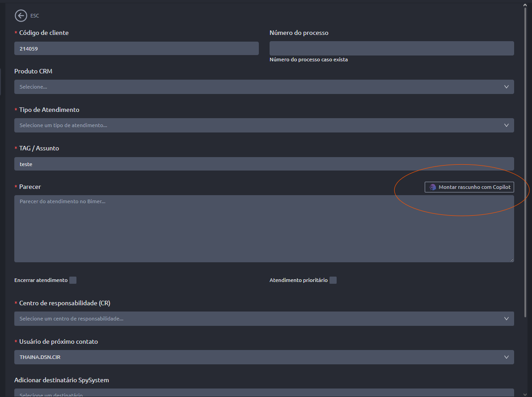Expand Centro de responsabilidade (CR) chevron
Screen dimensions: 532x397
(x=506, y=319)
